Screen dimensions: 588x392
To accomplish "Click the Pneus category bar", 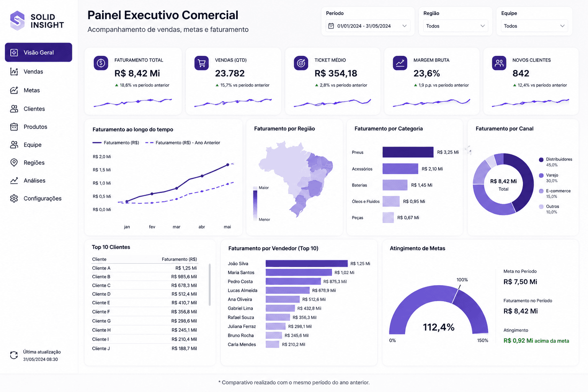I will tap(408, 152).
